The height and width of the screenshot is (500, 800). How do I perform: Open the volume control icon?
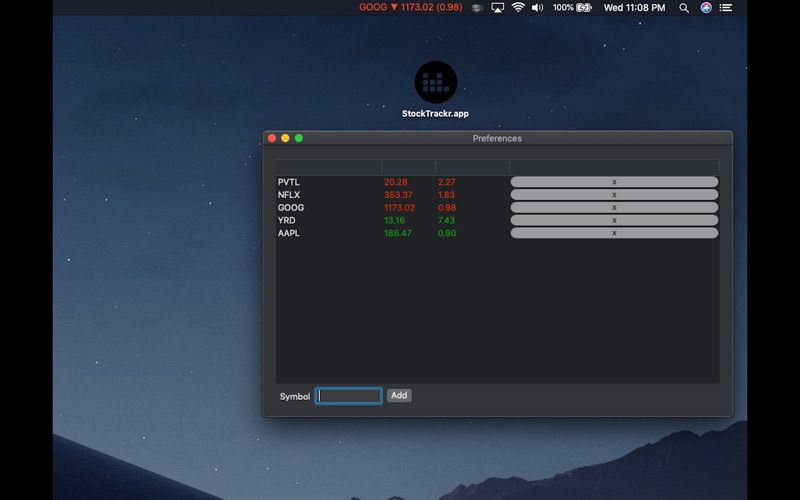[537, 8]
